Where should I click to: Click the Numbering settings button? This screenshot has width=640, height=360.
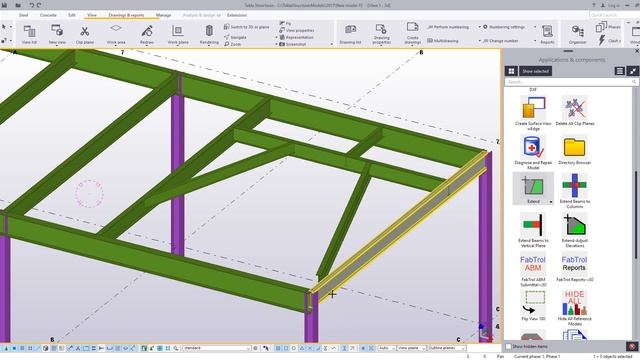coord(504,27)
